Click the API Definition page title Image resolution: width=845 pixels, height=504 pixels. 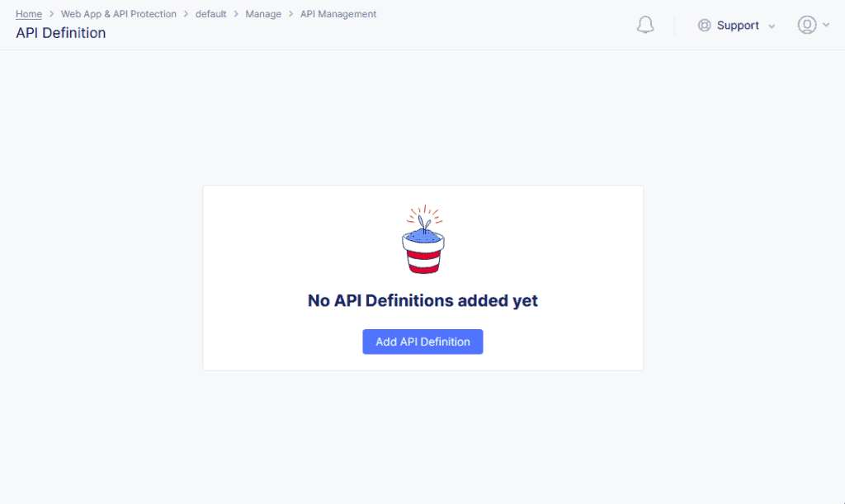point(61,33)
